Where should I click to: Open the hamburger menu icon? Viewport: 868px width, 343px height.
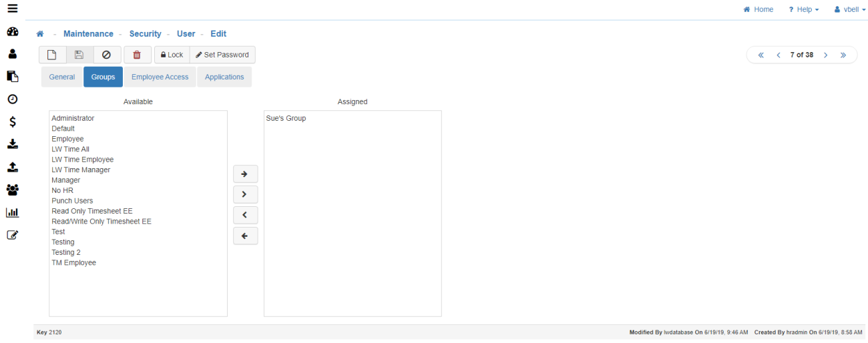tap(12, 9)
